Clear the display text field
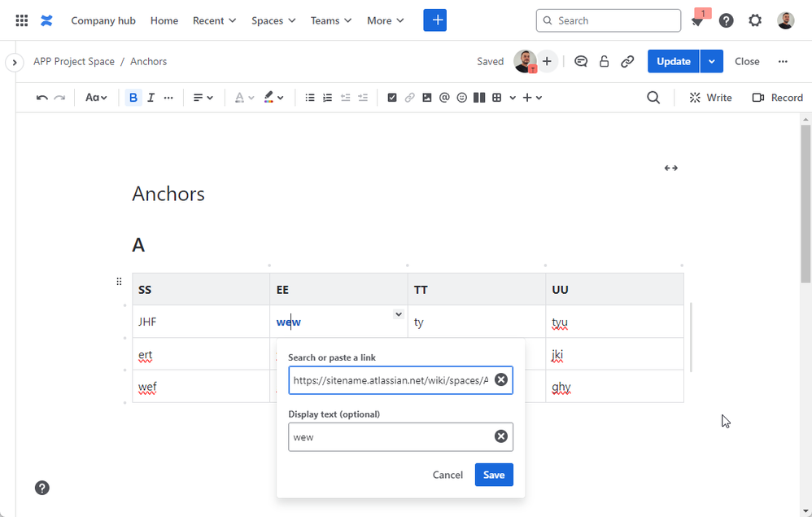The height and width of the screenshot is (517, 812). pos(500,436)
